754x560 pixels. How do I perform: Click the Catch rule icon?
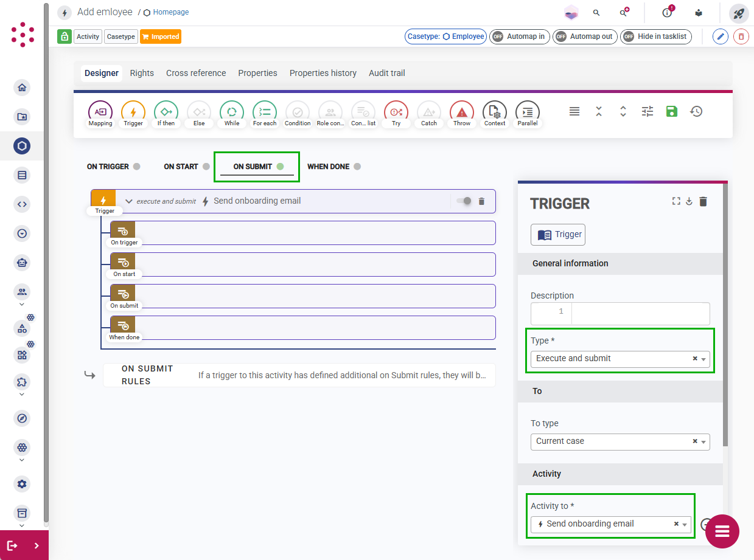pos(429,113)
